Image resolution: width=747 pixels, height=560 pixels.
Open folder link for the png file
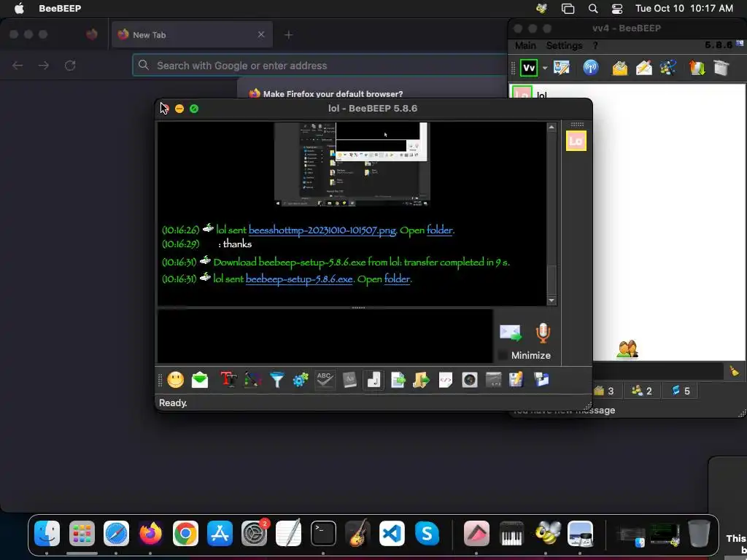click(439, 230)
